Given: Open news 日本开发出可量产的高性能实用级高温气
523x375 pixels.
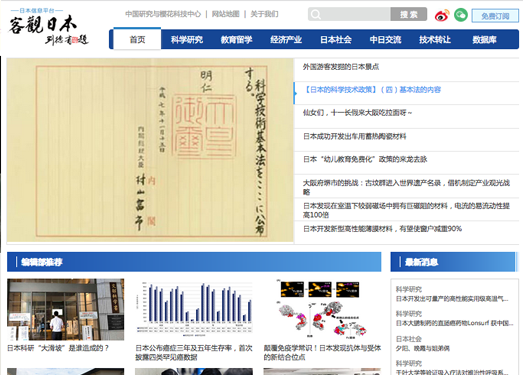Looking at the screenshot, I should (x=452, y=299).
